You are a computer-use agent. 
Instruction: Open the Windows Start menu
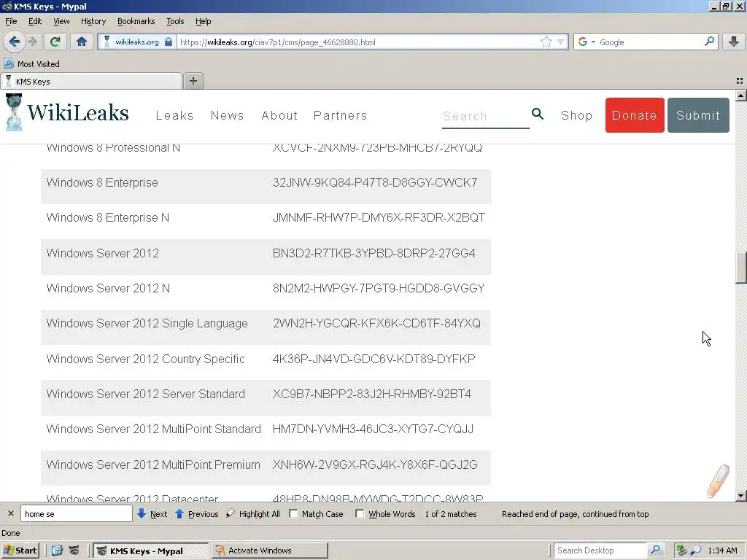[20, 551]
